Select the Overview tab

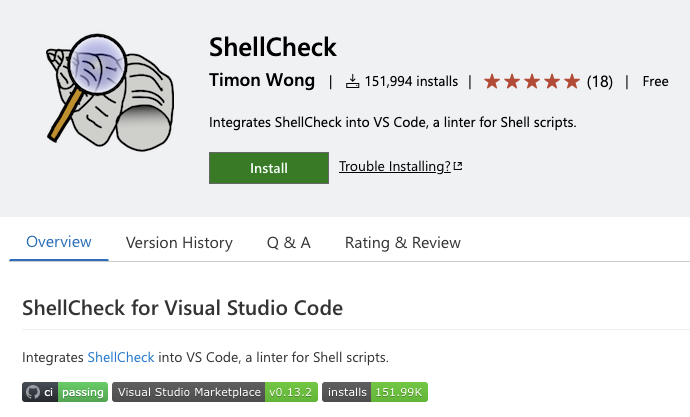59,242
